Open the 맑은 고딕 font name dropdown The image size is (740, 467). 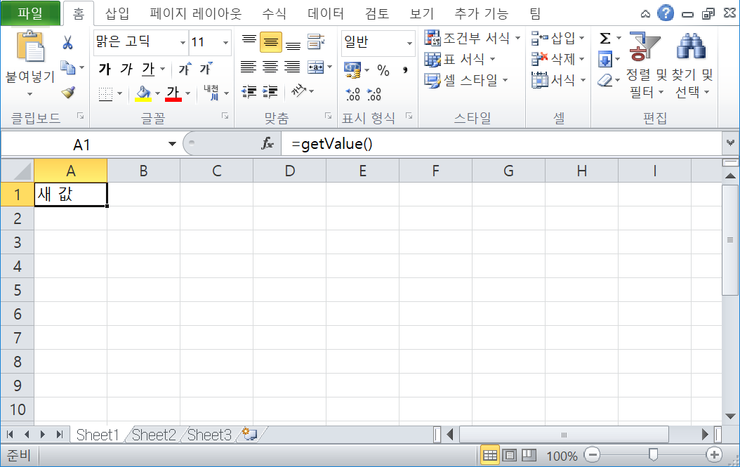point(181,43)
